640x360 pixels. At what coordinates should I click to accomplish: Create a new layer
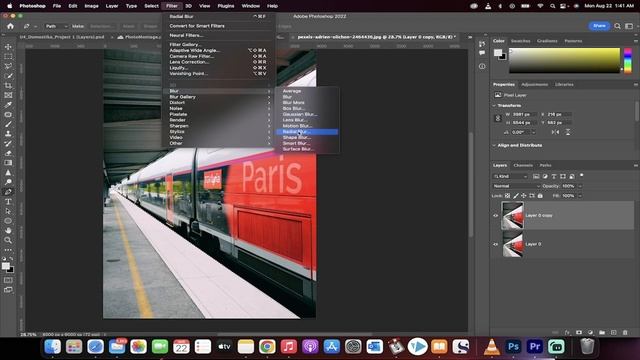tap(613, 332)
